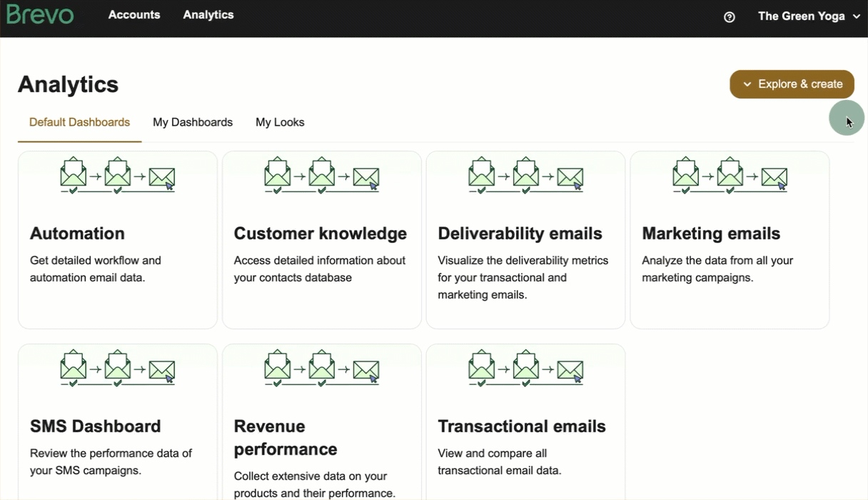This screenshot has width=868, height=500.
Task: Select the Default Dashboards tab
Action: (x=79, y=122)
